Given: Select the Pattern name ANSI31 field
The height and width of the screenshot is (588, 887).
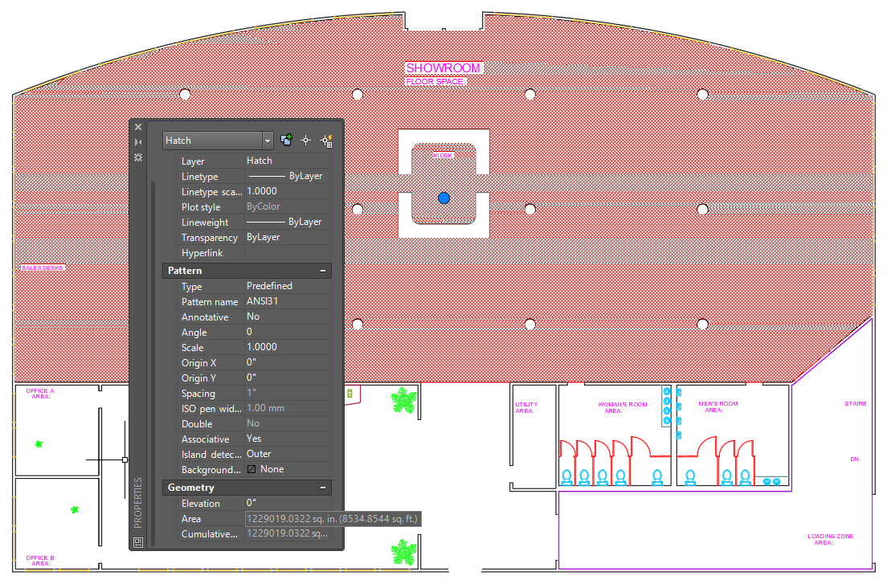Looking at the screenshot, I should (287, 302).
